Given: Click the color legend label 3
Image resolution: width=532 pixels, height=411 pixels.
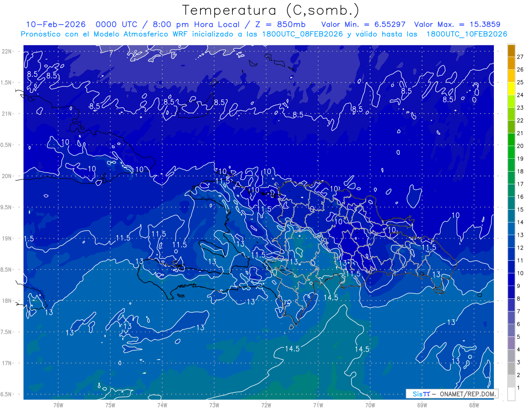Looking at the screenshot, I should pyautogui.click(x=519, y=363).
